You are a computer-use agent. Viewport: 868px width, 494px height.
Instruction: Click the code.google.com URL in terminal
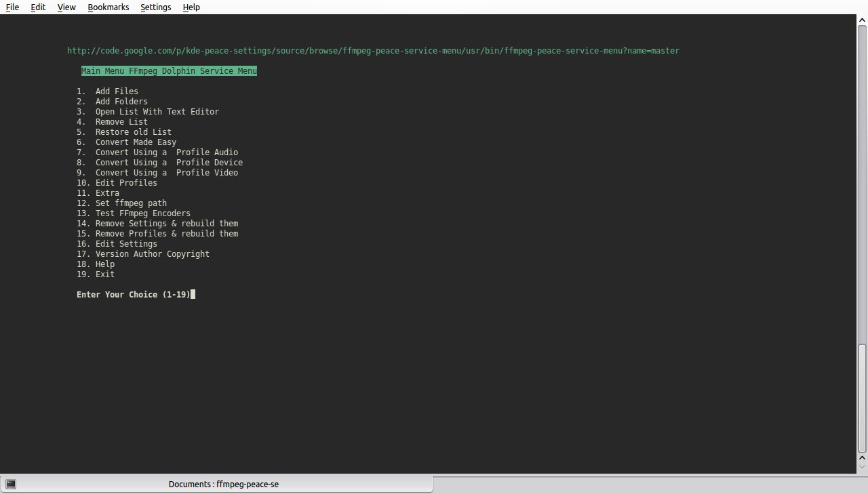pos(373,51)
